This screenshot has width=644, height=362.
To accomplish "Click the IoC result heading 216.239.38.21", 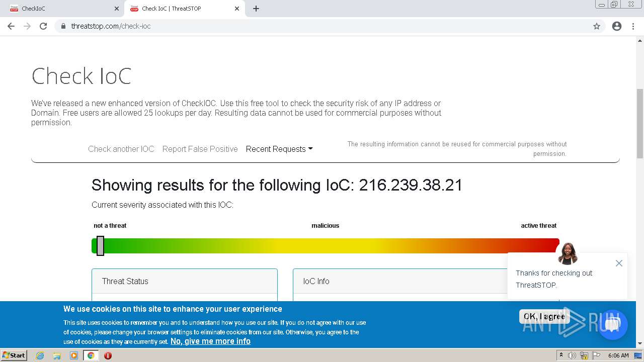I will 277,185.
